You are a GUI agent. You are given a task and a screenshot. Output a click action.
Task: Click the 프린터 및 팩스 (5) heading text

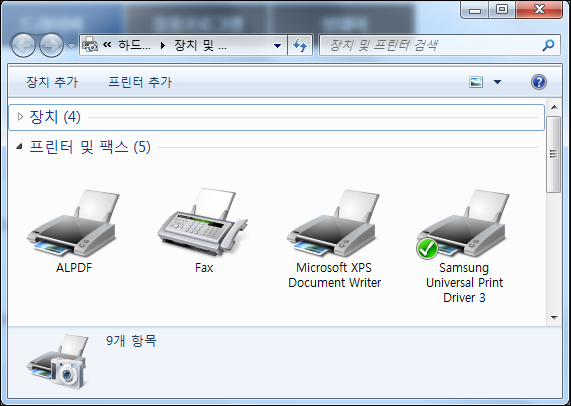(90, 147)
